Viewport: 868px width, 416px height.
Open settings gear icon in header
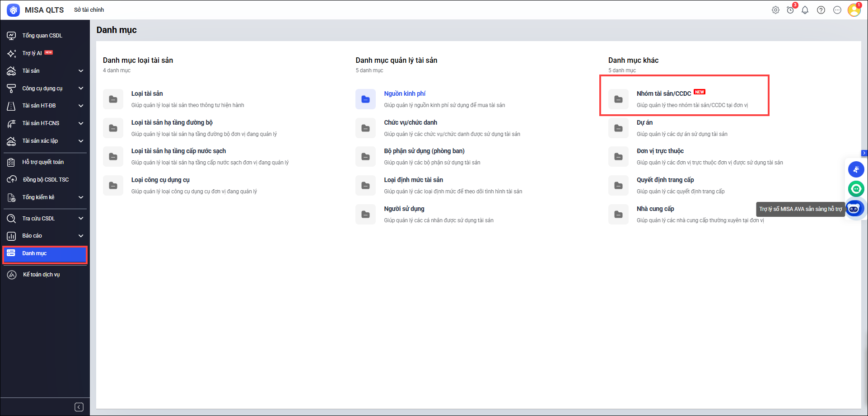[x=775, y=10]
